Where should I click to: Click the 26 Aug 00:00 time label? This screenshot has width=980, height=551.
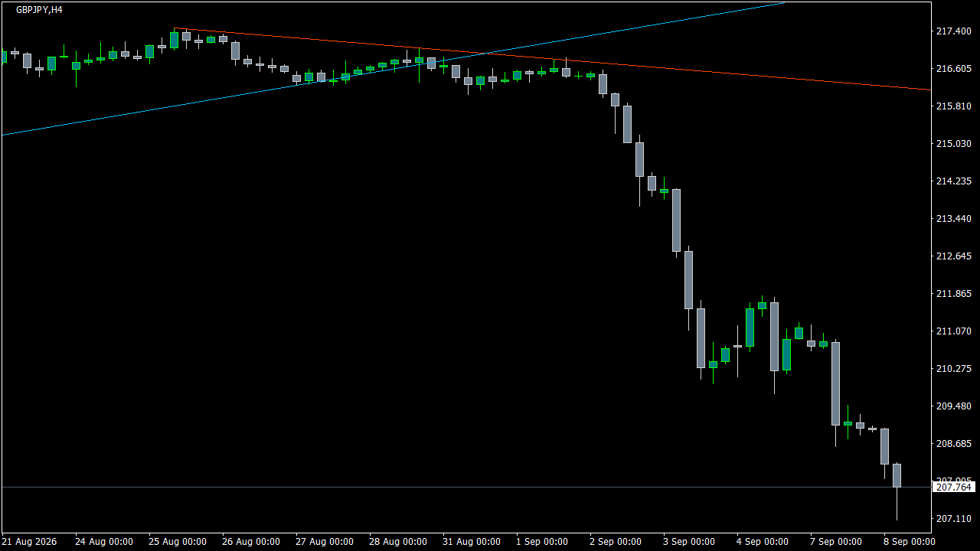pyautogui.click(x=251, y=542)
